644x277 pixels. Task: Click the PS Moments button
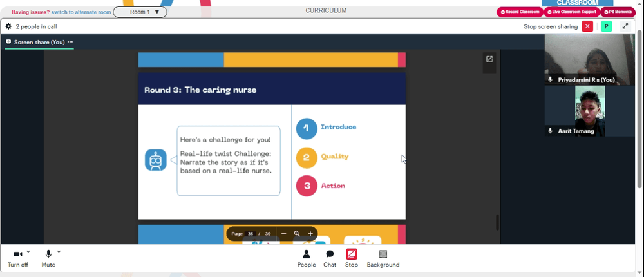[618, 12]
